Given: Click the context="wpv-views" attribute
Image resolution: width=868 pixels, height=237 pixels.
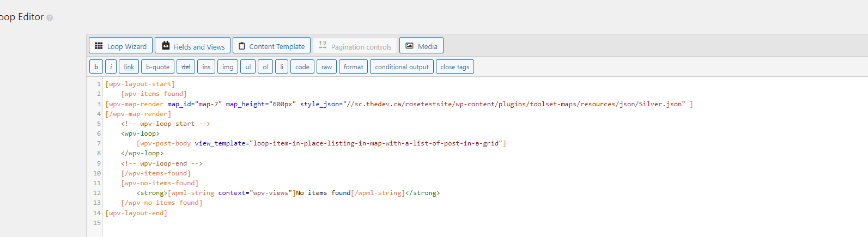Looking at the screenshot, I should [x=256, y=193].
